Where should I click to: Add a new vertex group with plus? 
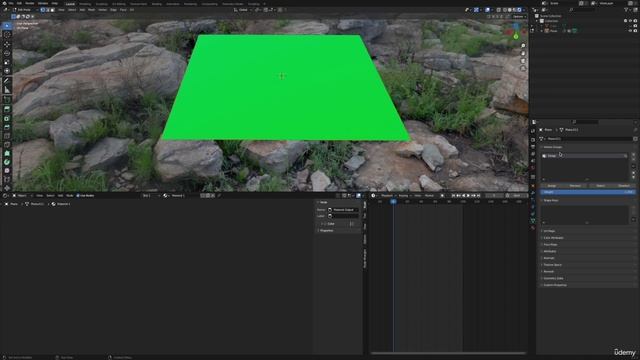(633, 155)
